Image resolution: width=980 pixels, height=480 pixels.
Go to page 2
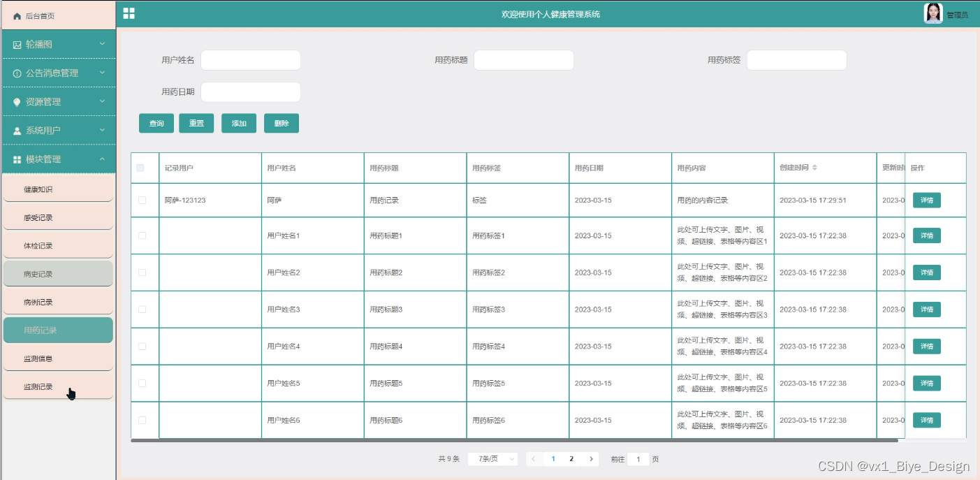point(571,459)
